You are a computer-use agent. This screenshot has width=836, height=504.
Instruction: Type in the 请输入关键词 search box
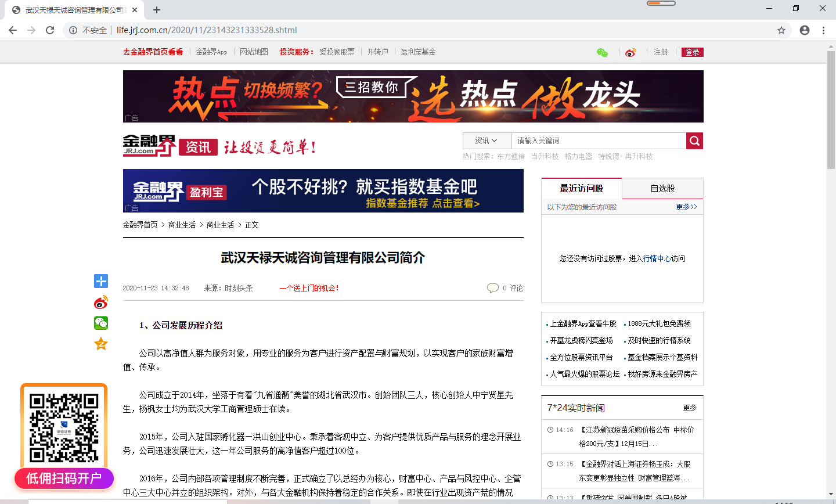coord(599,141)
